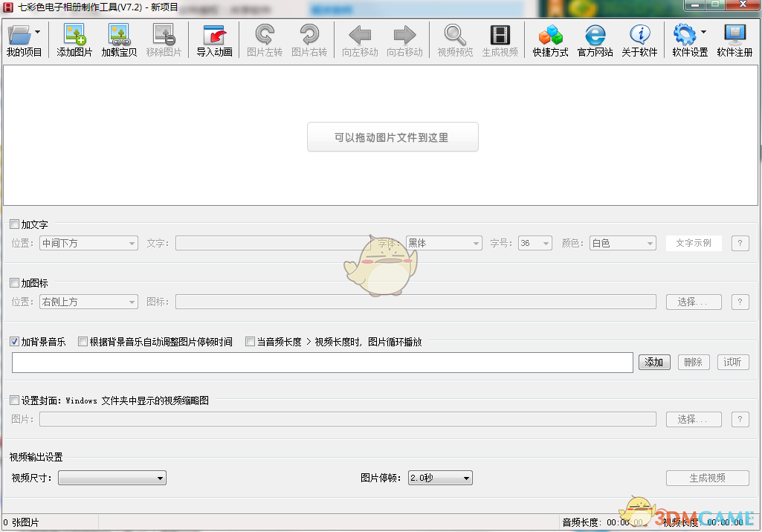Open the 颜色 swatch dropdown showing 白色
The height and width of the screenshot is (532, 762).
pos(622,243)
